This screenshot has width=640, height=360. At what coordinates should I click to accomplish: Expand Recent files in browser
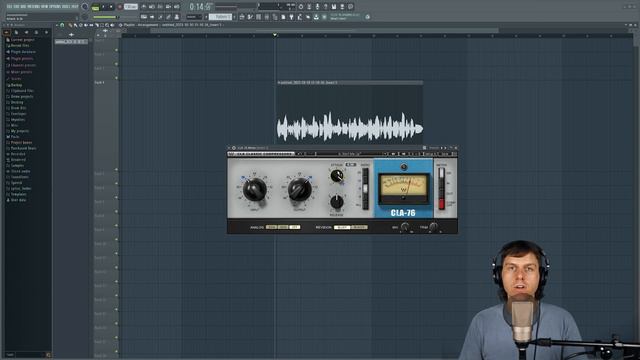pos(18,46)
